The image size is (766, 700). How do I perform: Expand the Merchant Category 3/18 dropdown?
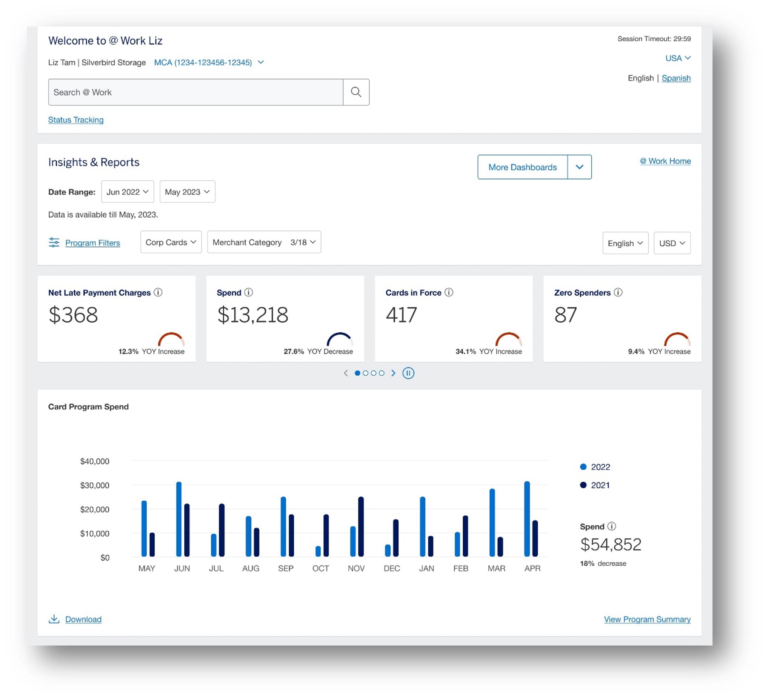pyautogui.click(x=264, y=242)
